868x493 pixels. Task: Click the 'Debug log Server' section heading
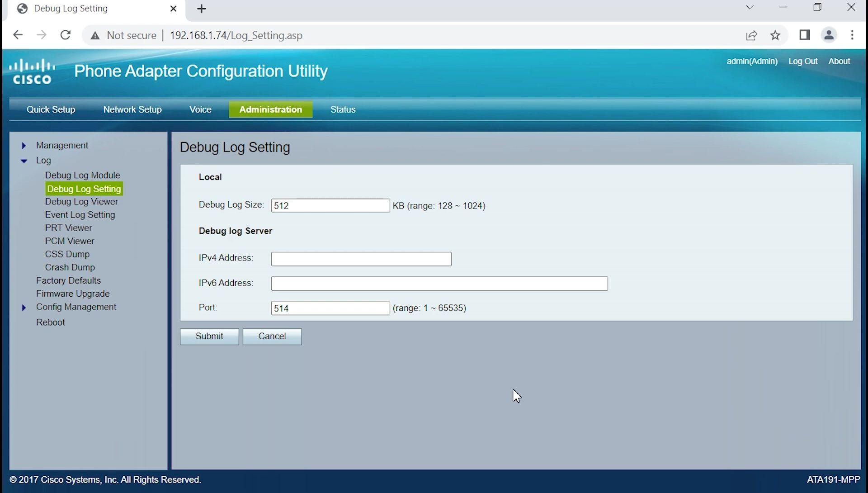click(236, 231)
